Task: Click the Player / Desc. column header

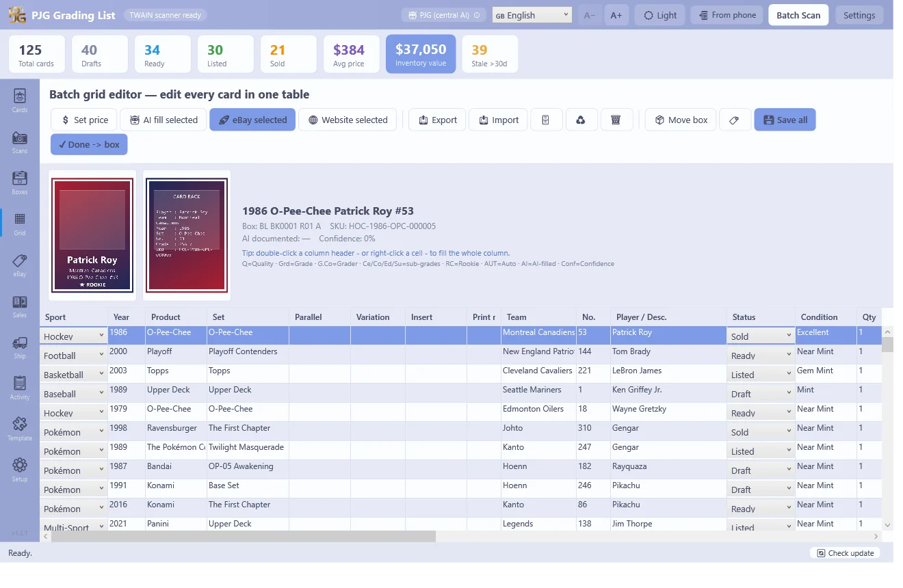Action: coord(668,317)
